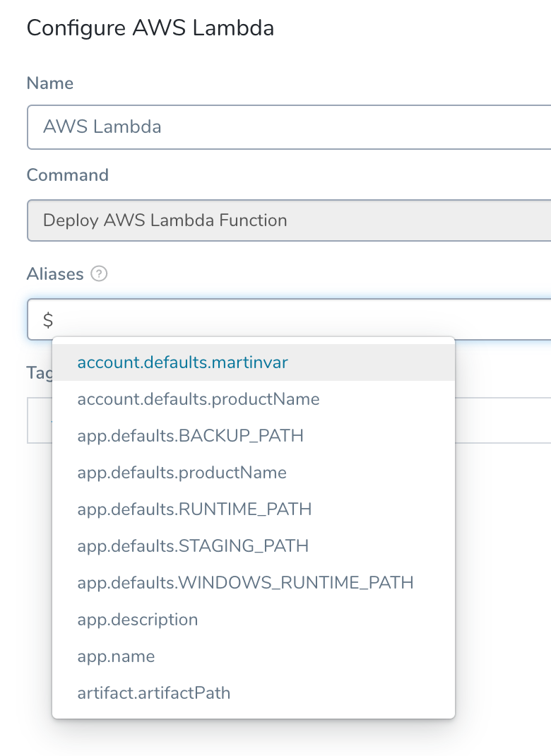Viewport: 551px width, 756px height.
Task: Pick app.defaults.WINDOWS_RUNTIME_PATH option
Action: point(254,582)
